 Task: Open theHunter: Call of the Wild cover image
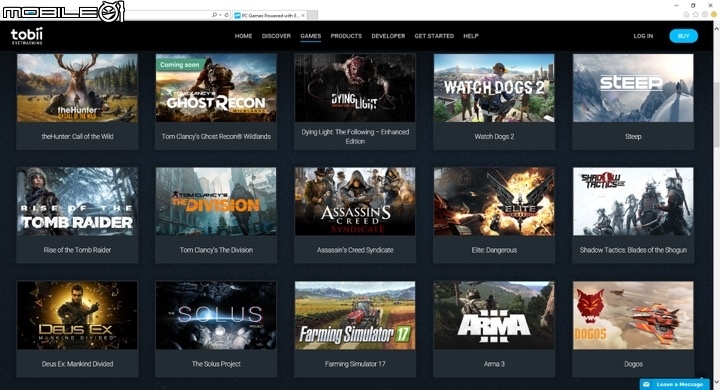[77, 88]
